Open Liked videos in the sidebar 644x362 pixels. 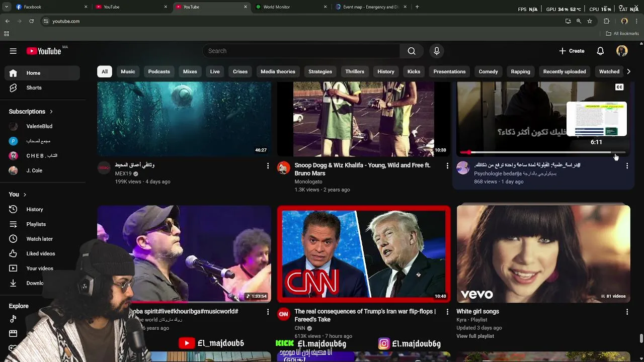tap(42, 253)
